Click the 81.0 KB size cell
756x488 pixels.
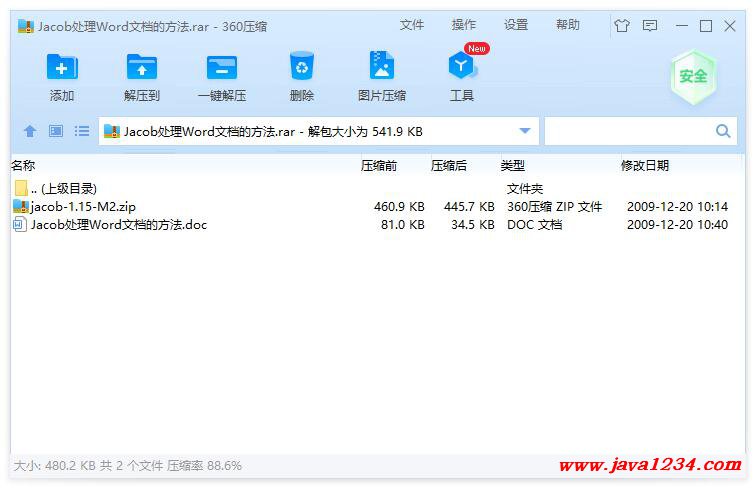[x=403, y=225]
